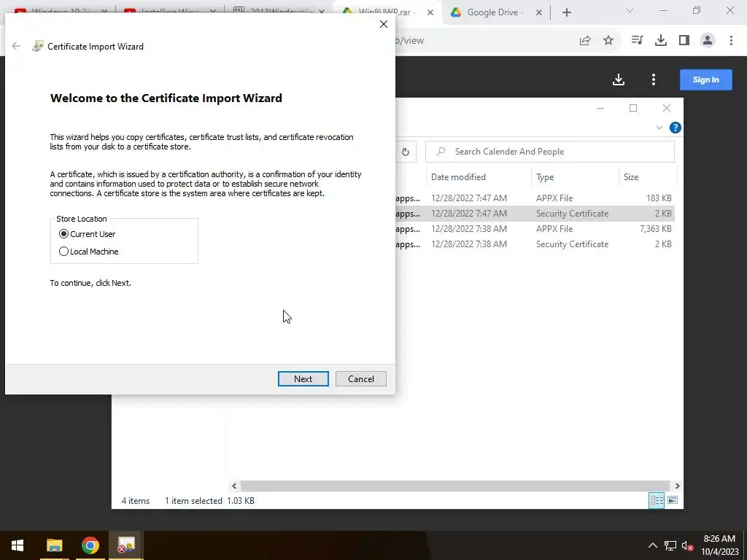Switch Explorer to details view icon
Viewport: 747px width, 560px height.
[657, 500]
